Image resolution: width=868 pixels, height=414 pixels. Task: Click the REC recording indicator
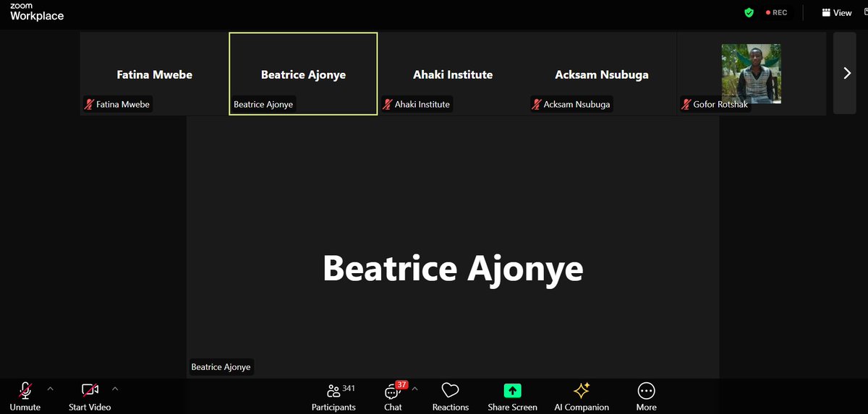click(x=776, y=12)
